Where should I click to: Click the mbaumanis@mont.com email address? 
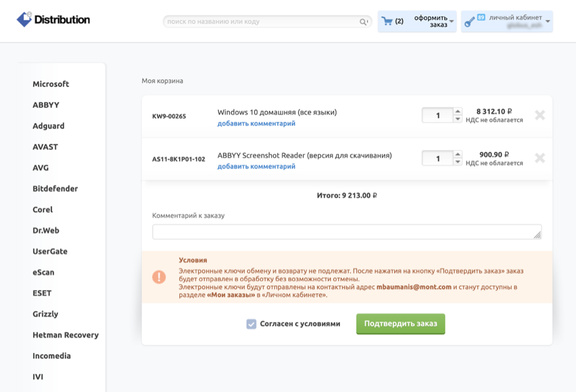[414, 287]
